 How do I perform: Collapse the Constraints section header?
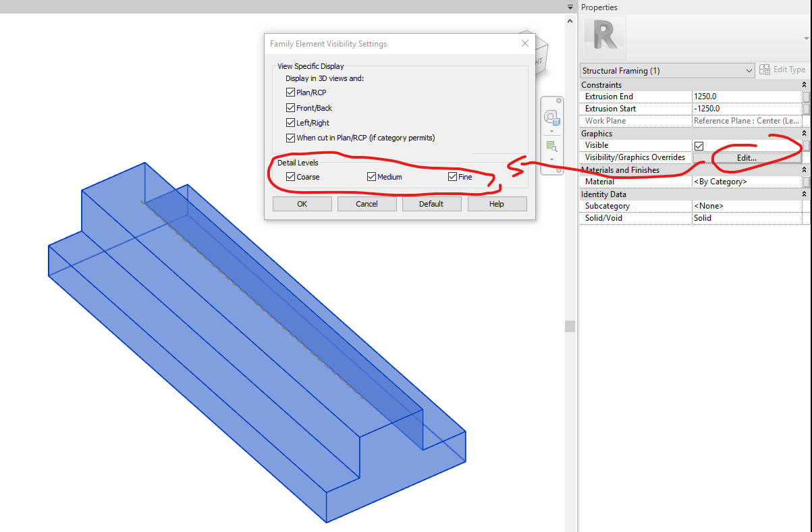(803, 84)
